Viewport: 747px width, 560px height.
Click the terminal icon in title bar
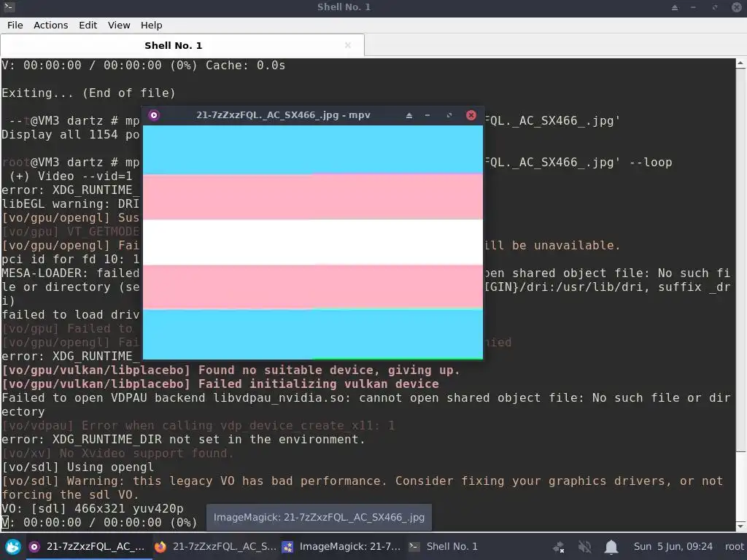coord(9,7)
